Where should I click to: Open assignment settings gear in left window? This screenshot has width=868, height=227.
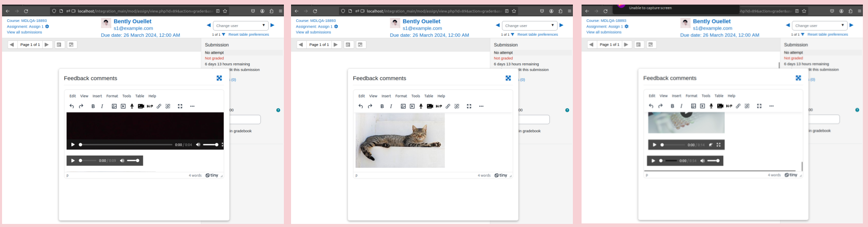pos(47,27)
